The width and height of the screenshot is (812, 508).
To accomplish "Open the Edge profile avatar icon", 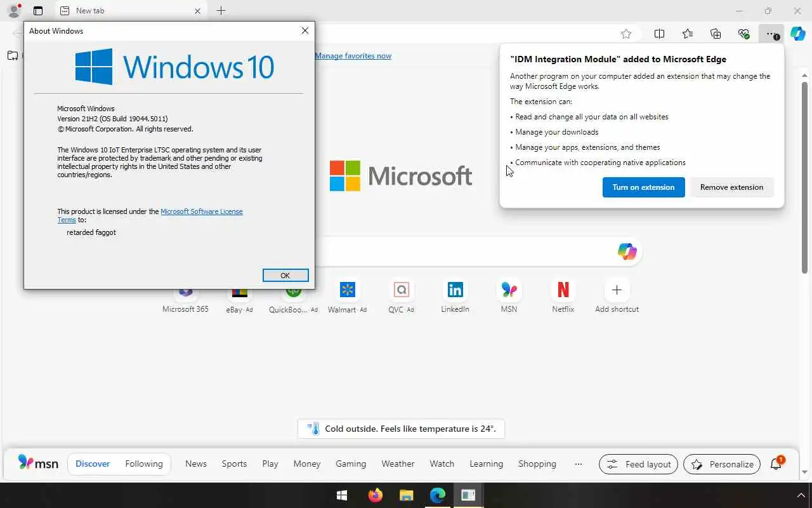I will 13,11.
